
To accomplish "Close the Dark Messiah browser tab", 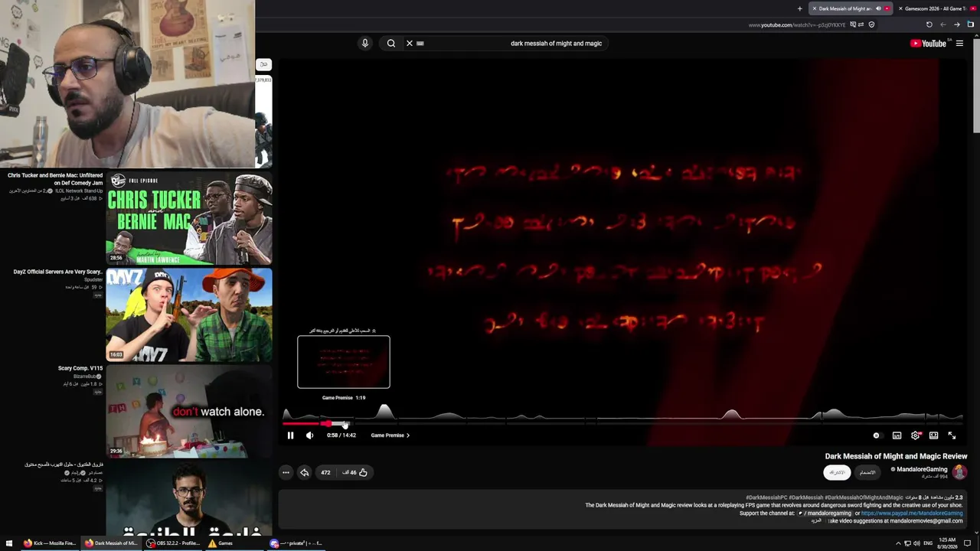I will 814,8.
